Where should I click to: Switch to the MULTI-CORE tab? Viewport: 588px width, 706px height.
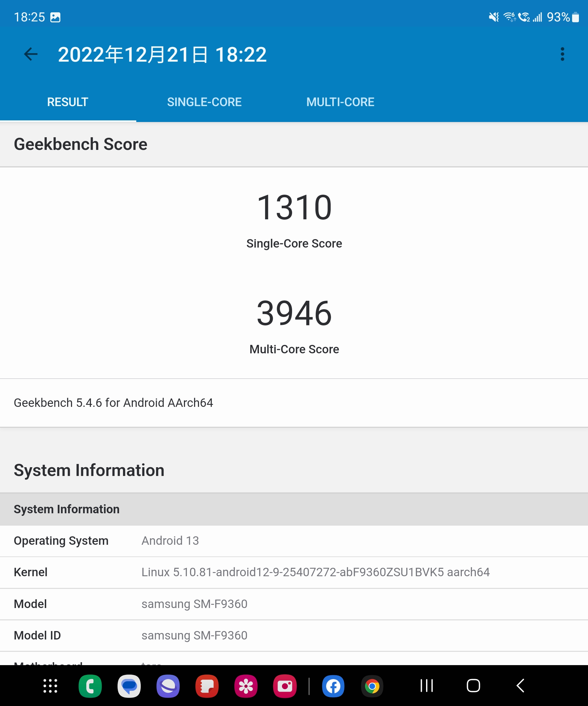pyautogui.click(x=340, y=102)
